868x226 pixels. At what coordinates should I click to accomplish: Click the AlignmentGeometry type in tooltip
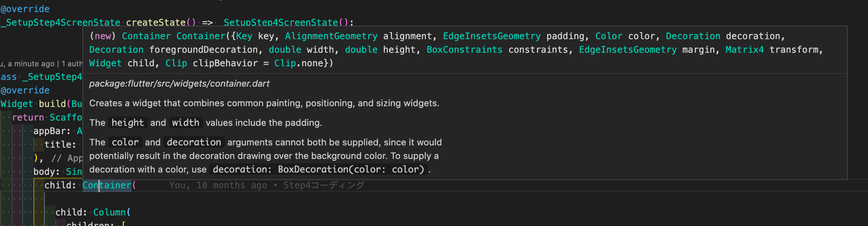(331, 36)
